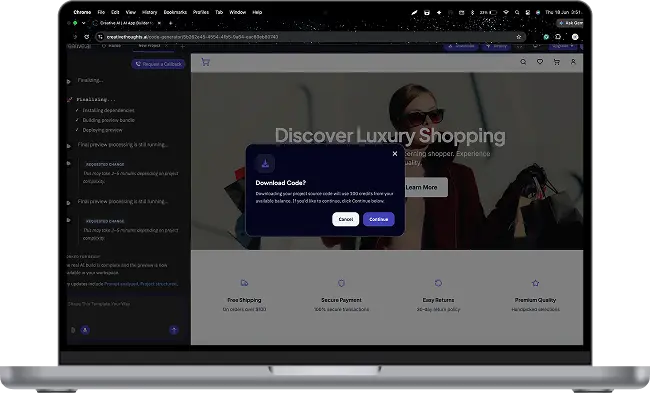This screenshot has height=393, width=650.
Task: Open the shopping cart icon beside the heart
Action: (x=557, y=62)
